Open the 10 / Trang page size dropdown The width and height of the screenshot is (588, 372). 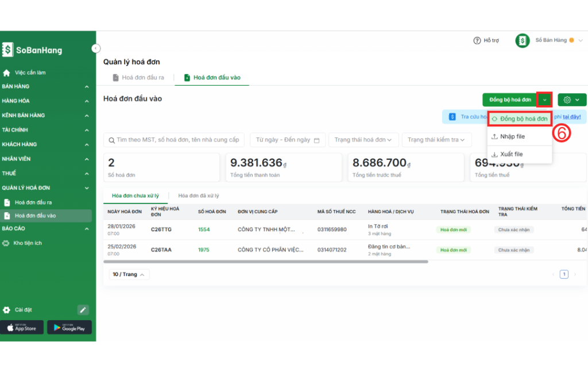(x=129, y=275)
